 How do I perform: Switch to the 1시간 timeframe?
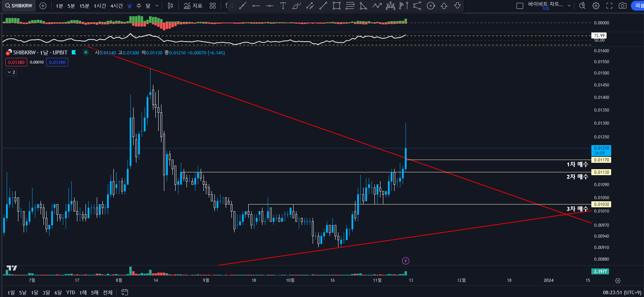(100, 6)
